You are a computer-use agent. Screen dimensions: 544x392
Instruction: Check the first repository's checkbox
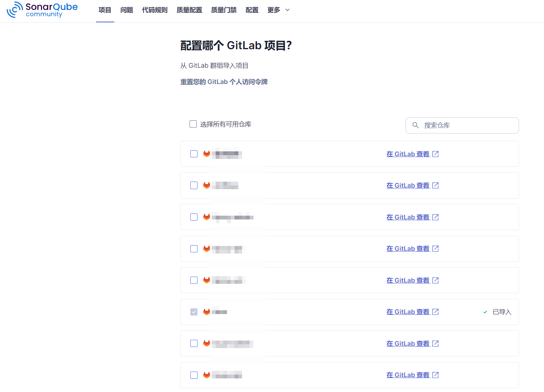pyautogui.click(x=194, y=154)
